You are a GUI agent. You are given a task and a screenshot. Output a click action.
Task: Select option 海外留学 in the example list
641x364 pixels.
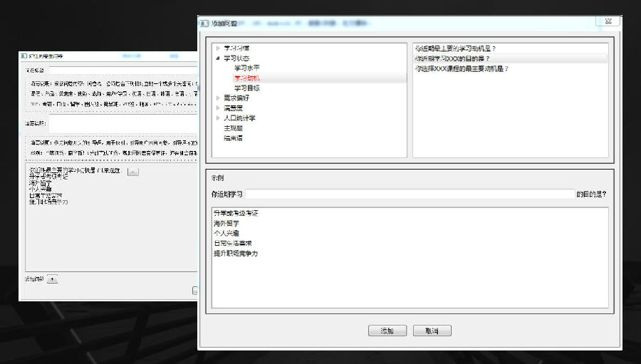click(x=226, y=224)
